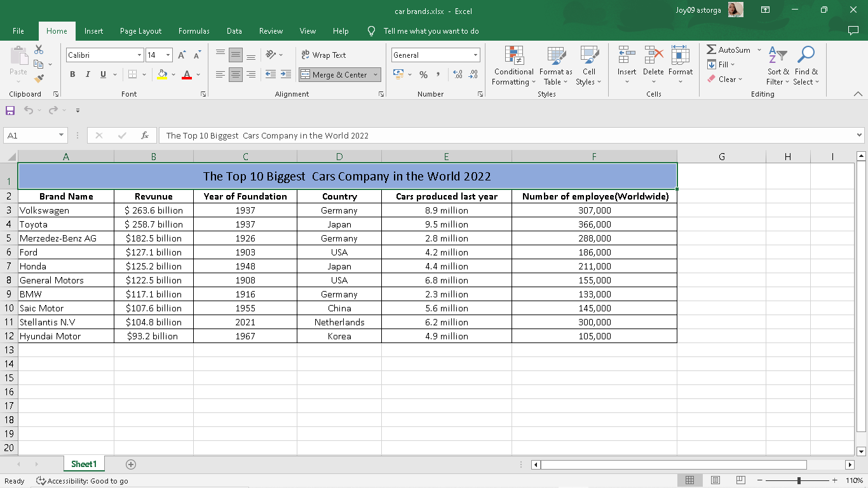Open the File tab
The image size is (868, 488).
tap(18, 31)
